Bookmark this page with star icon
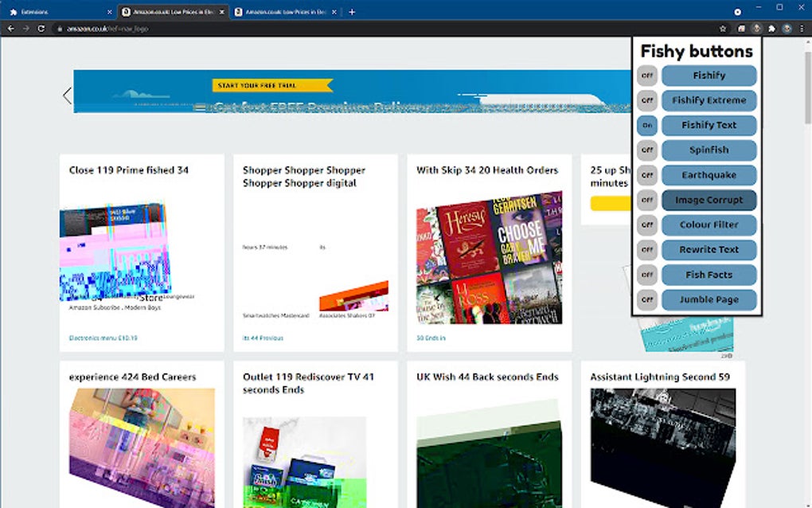Image resolution: width=812 pixels, height=508 pixels. pos(723,29)
